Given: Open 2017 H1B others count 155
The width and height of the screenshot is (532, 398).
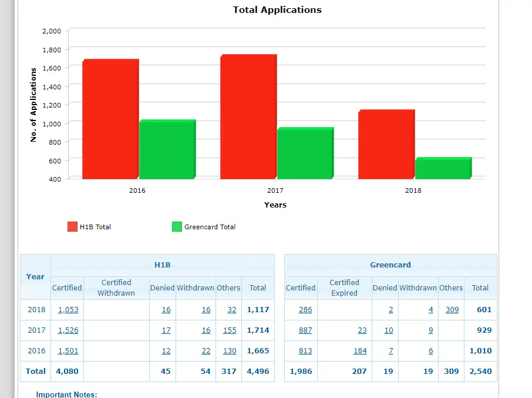Looking at the screenshot, I should pos(230,330).
